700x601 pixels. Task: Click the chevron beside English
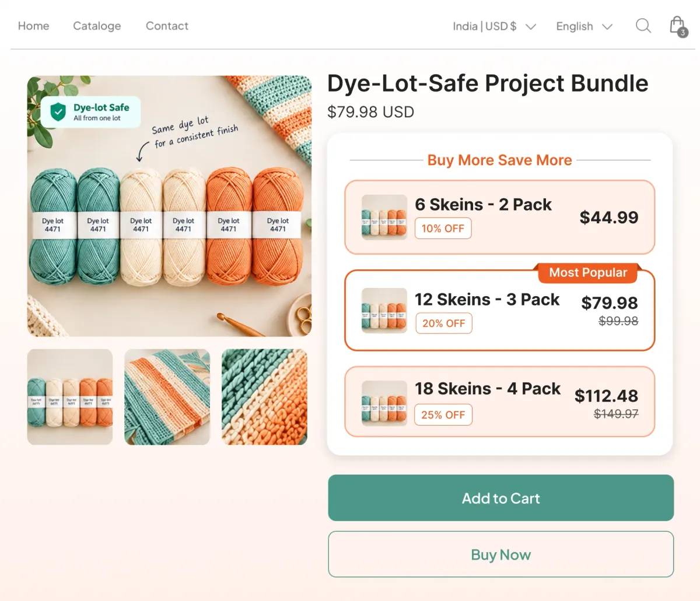(x=607, y=27)
